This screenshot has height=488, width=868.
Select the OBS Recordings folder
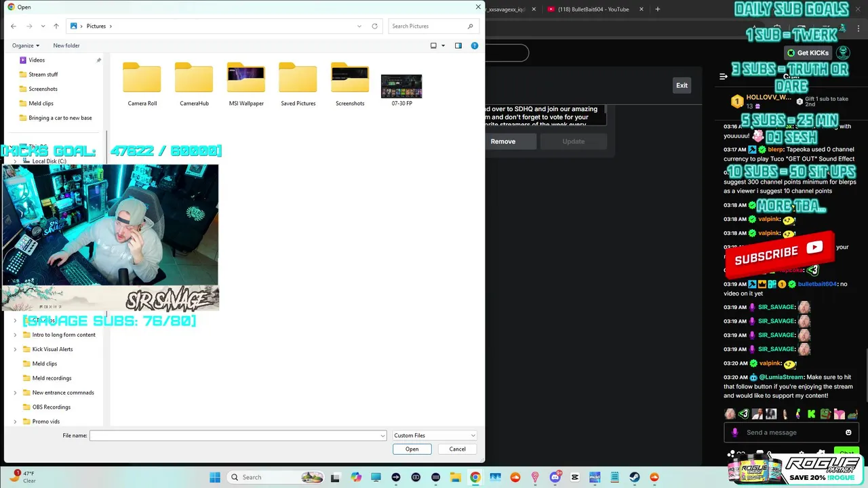coord(51,407)
